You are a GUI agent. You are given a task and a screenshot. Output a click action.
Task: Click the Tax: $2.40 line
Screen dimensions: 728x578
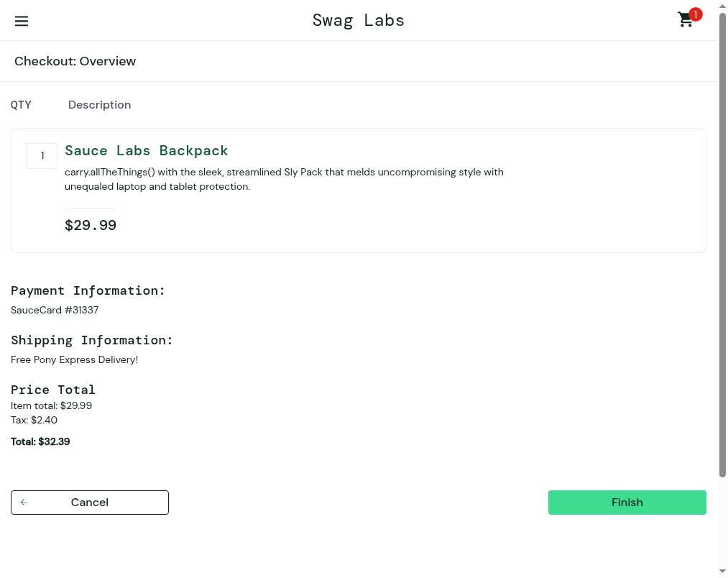(34, 420)
